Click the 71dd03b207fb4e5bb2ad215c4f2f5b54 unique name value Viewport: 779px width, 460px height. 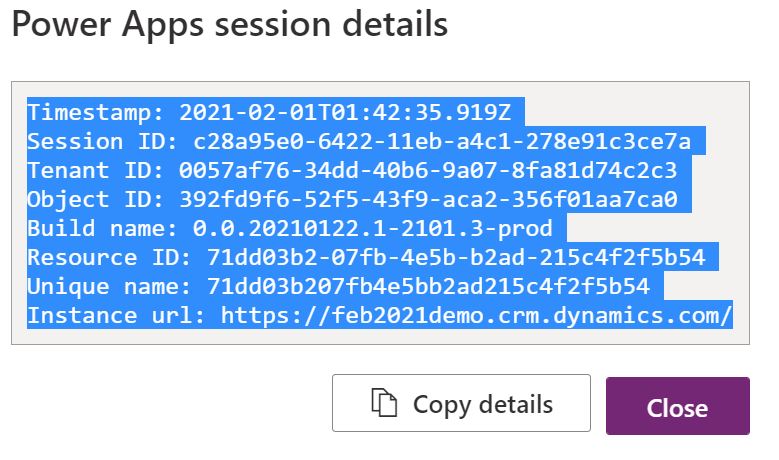pyautogui.click(x=428, y=286)
